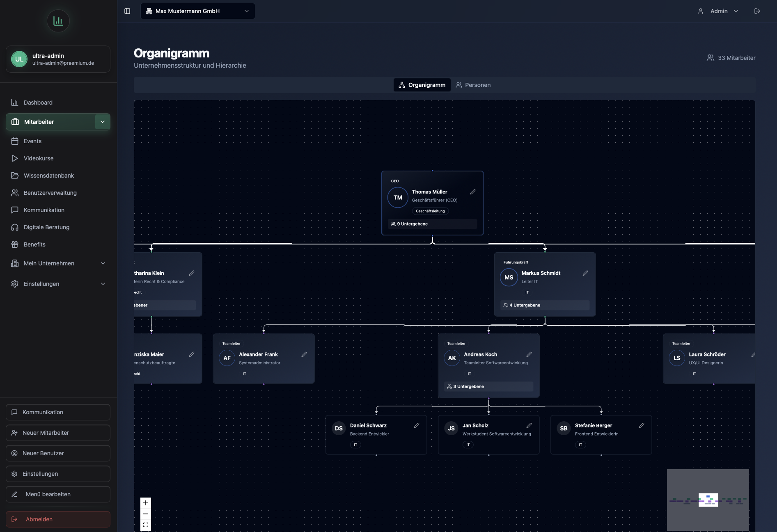The image size is (777, 532).
Task: Edit Alexander Frank with pencil icon
Action: click(304, 354)
